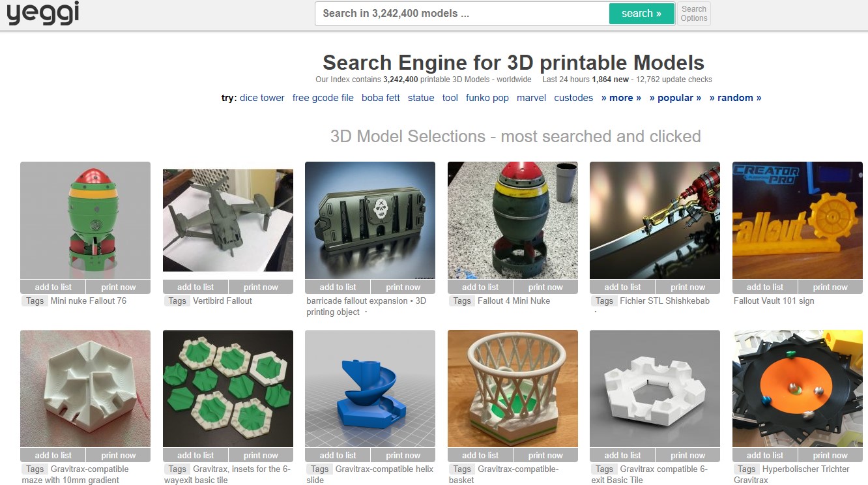The width and height of the screenshot is (868, 485).
Task: Open the Mini nuke Fallout 76 thumbnail
Action: coord(85,220)
